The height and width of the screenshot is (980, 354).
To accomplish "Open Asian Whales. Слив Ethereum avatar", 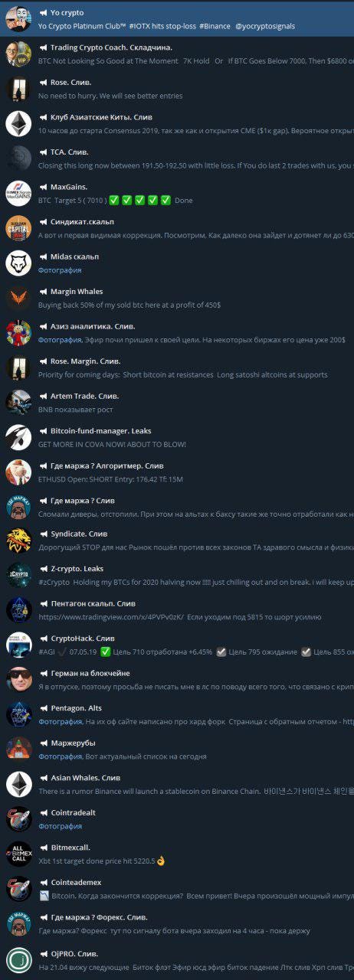I will (x=18, y=785).
